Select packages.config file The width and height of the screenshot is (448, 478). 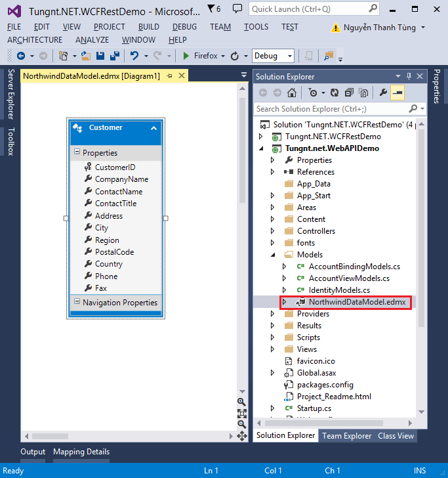[325, 385]
